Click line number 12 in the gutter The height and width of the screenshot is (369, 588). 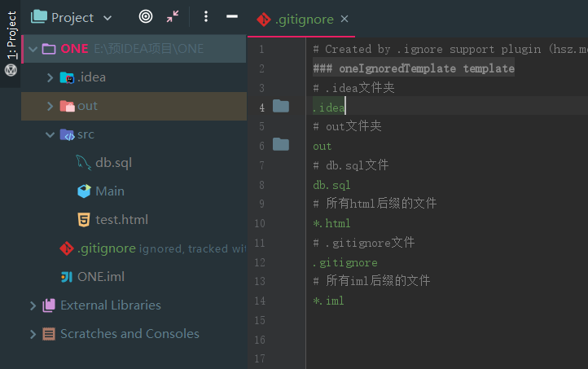coord(260,262)
